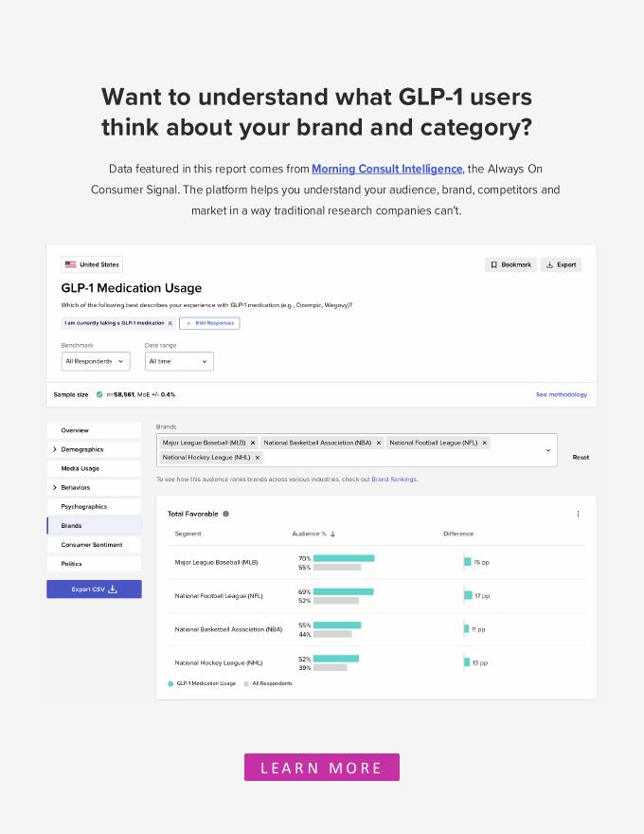Open the Psychographics sidebar tab
Viewport: 644px width, 834px height.
[x=83, y=506]
